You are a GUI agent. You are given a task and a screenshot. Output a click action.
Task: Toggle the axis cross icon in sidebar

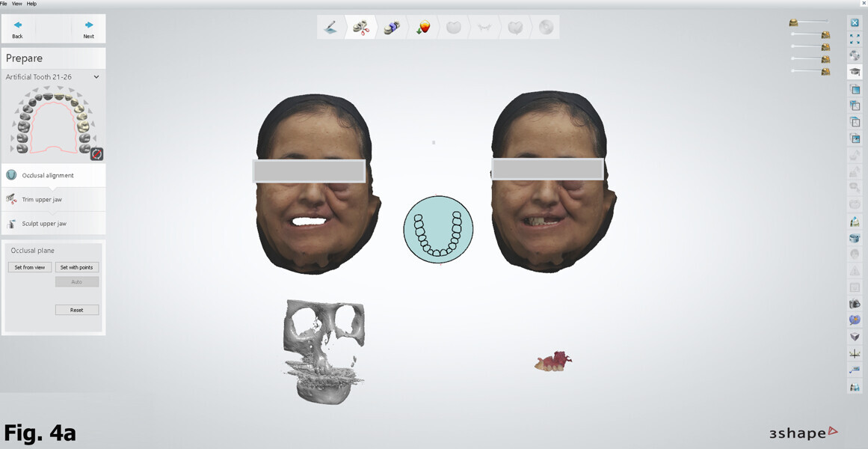click(855, 353)
